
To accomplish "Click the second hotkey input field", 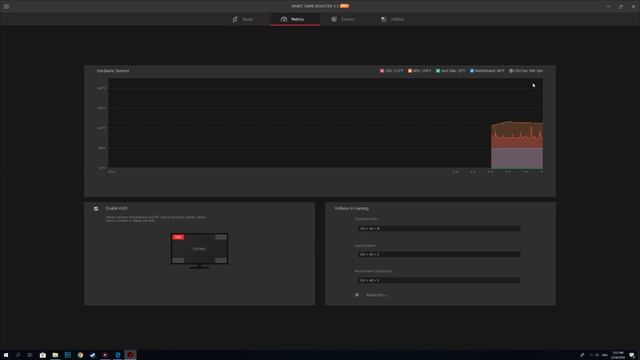I will (439, 254).
